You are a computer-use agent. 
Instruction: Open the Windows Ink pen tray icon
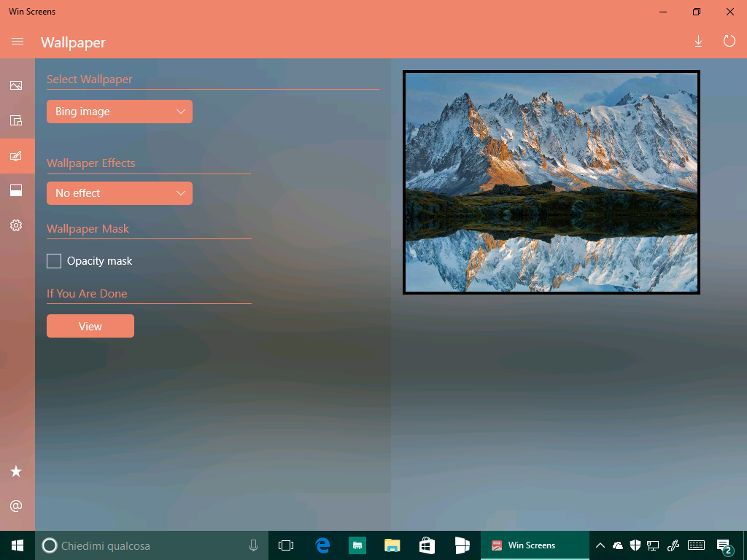coord(673,545)
